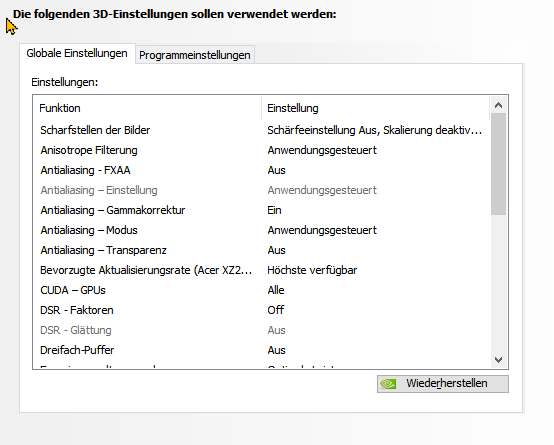Switch to the Programmeinstellungen tab
This screenshot has width=554, height=445.
pyautogui.click(x=195, y=55)
